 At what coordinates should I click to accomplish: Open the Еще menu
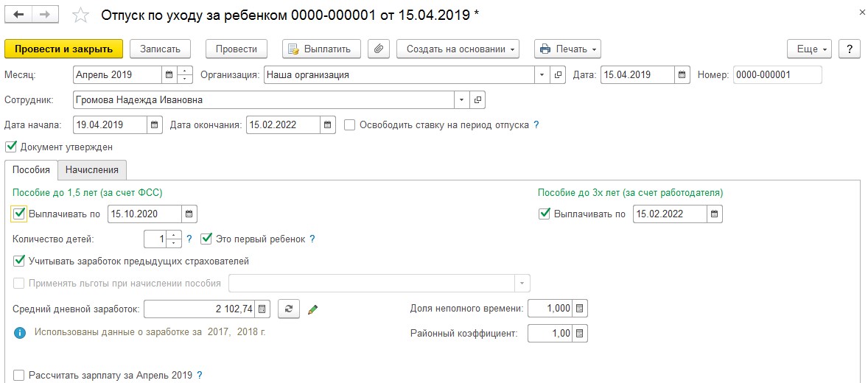809,49
